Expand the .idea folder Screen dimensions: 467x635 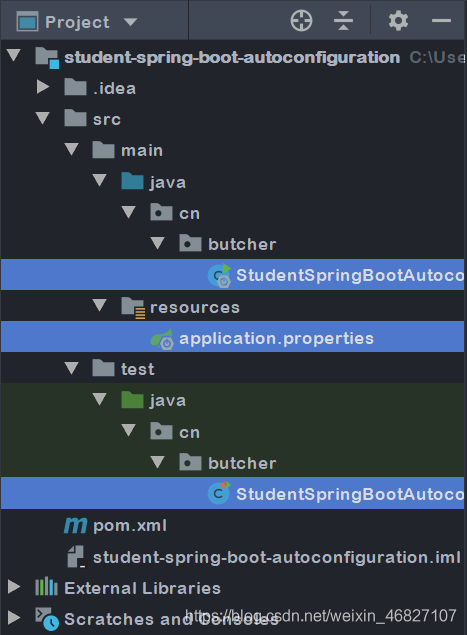coord(43,87)
